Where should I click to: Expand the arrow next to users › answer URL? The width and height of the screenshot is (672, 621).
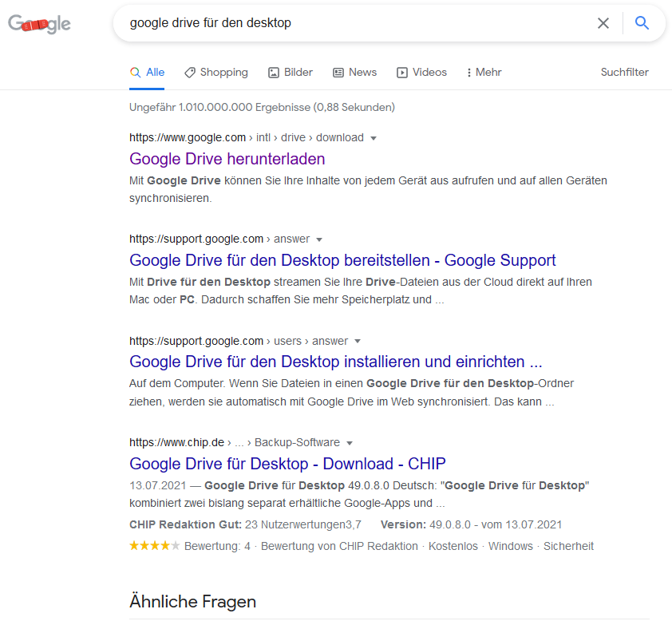[x=358, y=341]
